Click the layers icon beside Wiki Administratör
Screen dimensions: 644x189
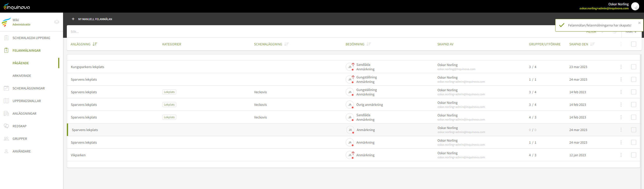click(x=57, y=22)
